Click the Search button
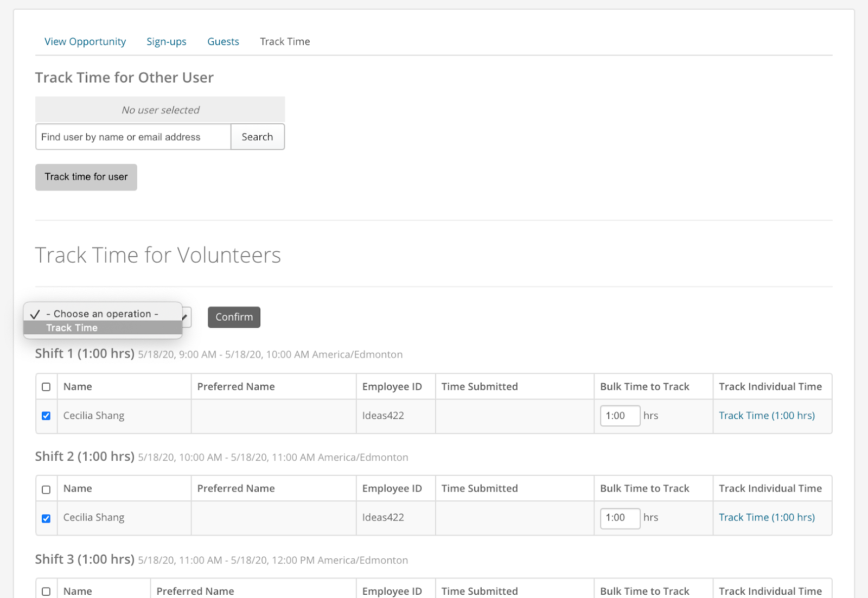Viewport: 868px width, 598px height. coord(258,137)
